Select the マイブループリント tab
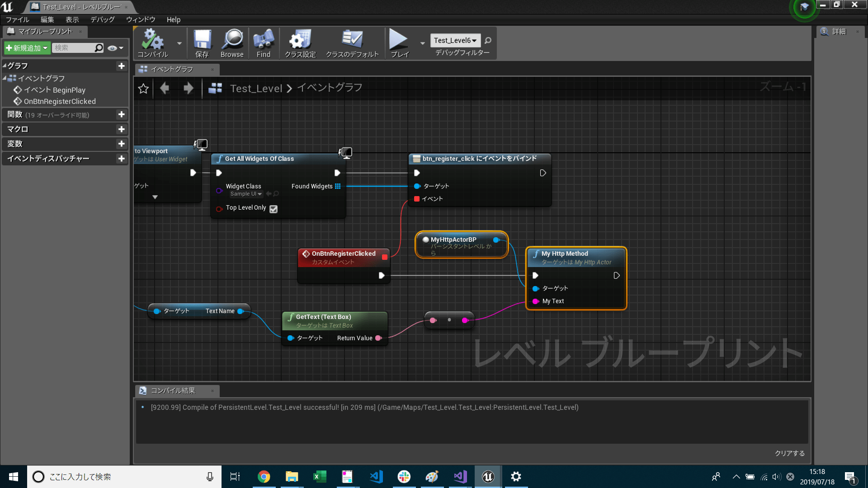Image resolution: width=868 pixels, height=488 pixels. pyautogui.click(x=45, y=31)
